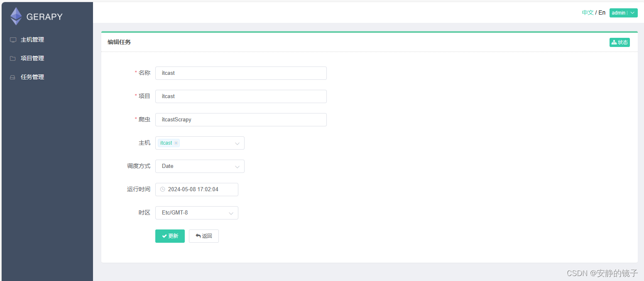Focus the 爬虫 itcastScrapy input field
This screenshot has width=644, height=281.
tap(241, 120)
